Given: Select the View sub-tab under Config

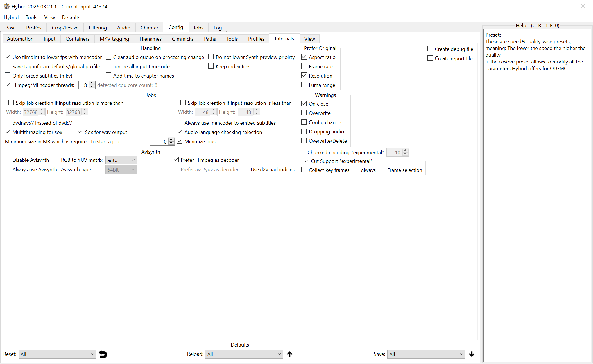Looking at the screenshot, I should tap(310, 39).
